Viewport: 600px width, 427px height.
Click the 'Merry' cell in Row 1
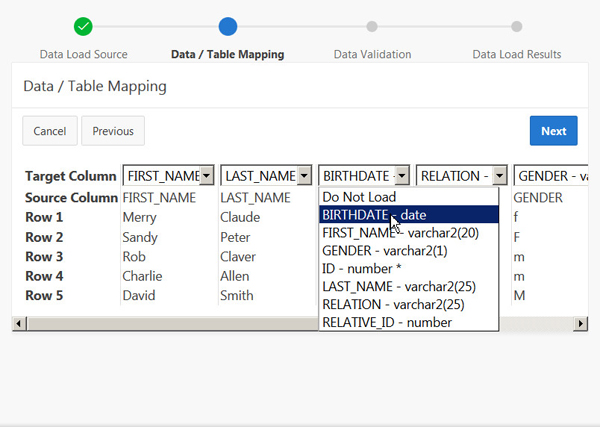139,217
